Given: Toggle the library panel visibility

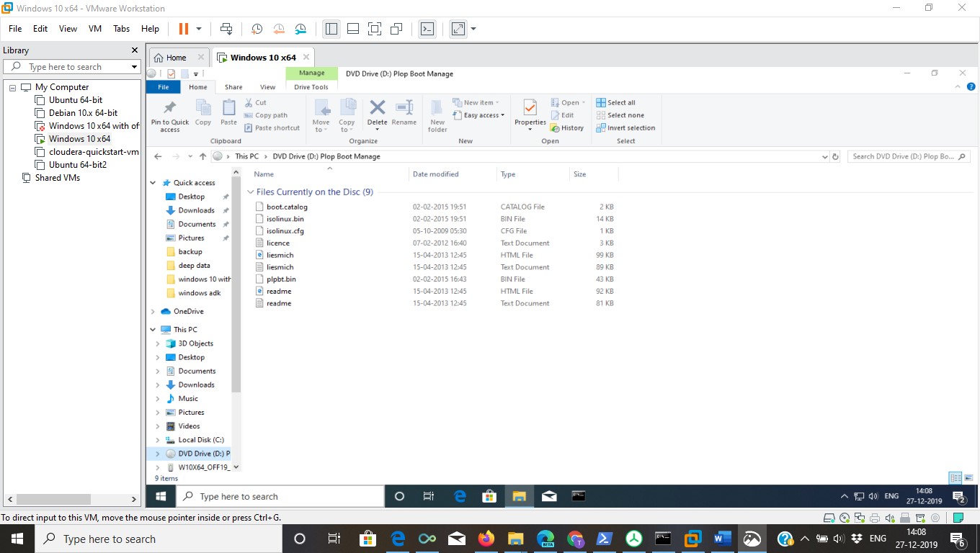Looking at the screenshot, I should coord(331,29).
